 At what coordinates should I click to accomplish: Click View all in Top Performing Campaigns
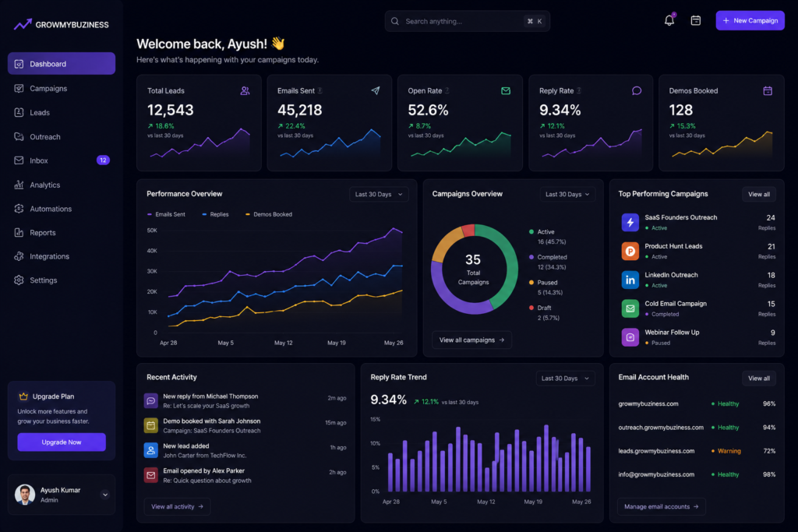pyautogui.click(x=758, y=194)
